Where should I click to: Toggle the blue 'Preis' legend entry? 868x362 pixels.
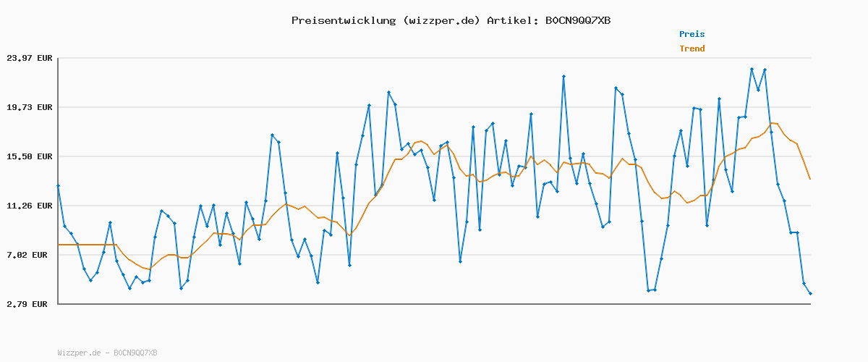(x=692, y=34)
